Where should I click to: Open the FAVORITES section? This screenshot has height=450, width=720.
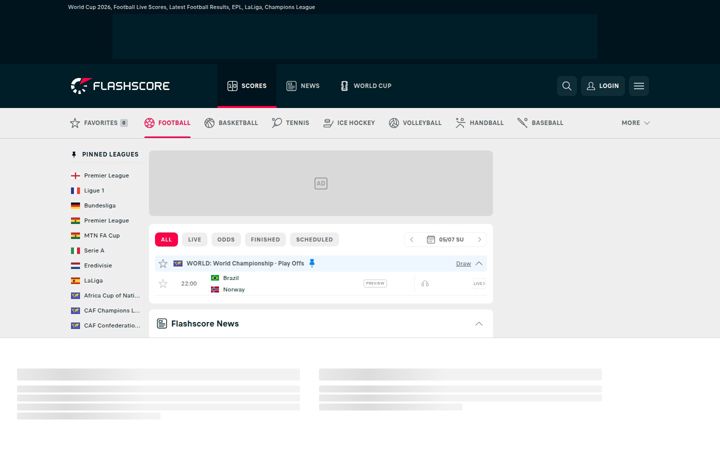pos(99,123)
